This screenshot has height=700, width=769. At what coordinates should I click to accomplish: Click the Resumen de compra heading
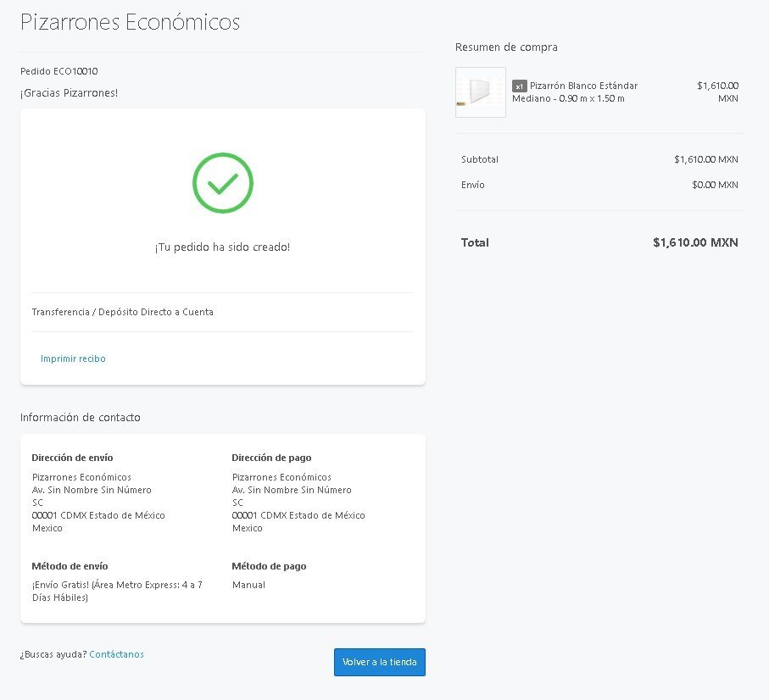(x=506, y=47)
